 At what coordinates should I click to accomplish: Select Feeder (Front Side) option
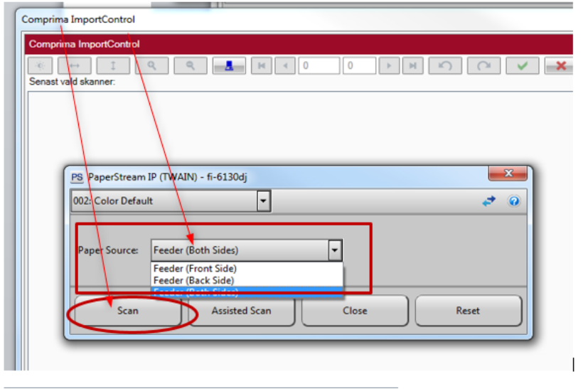tap(195, 269)
